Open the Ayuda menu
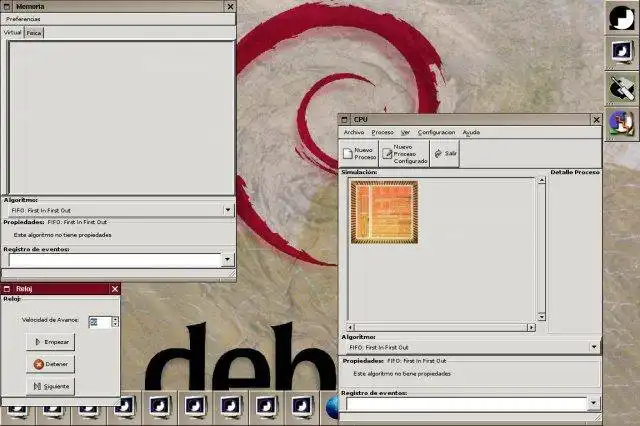 click(x=471, y=132)
